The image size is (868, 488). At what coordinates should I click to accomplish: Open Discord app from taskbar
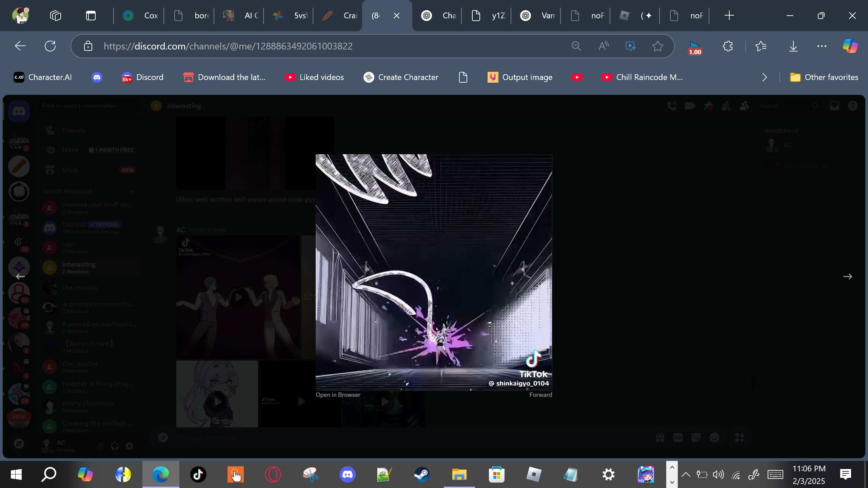point(347,474)
